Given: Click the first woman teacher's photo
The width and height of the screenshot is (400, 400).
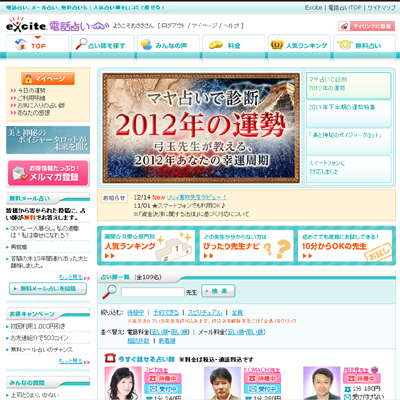Looking at the screenshot, I should pos(123,383).
